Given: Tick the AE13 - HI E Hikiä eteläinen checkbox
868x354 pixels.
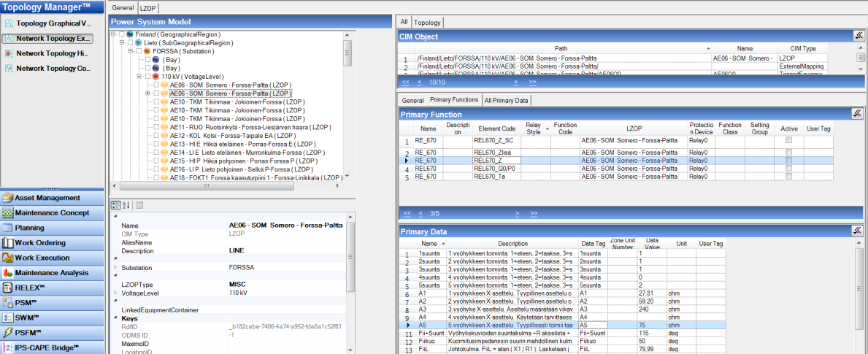Looking at the screenshot, I should click(x=157, y=144).
